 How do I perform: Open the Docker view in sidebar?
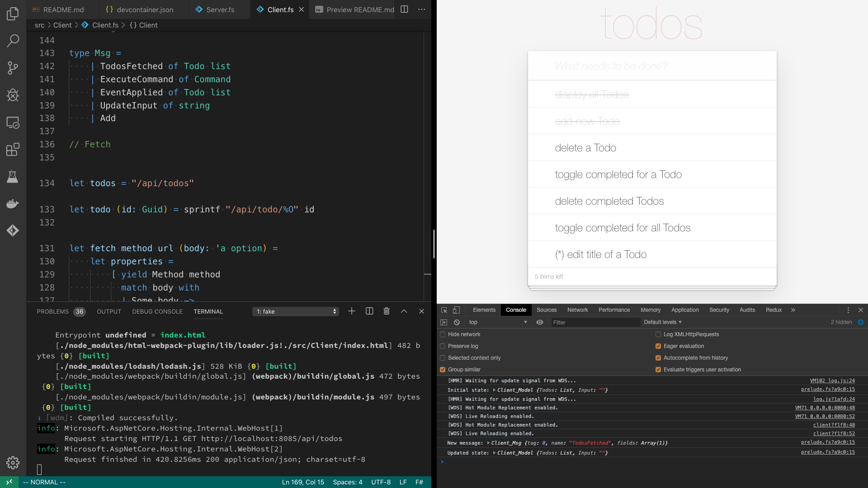[13, 203]
